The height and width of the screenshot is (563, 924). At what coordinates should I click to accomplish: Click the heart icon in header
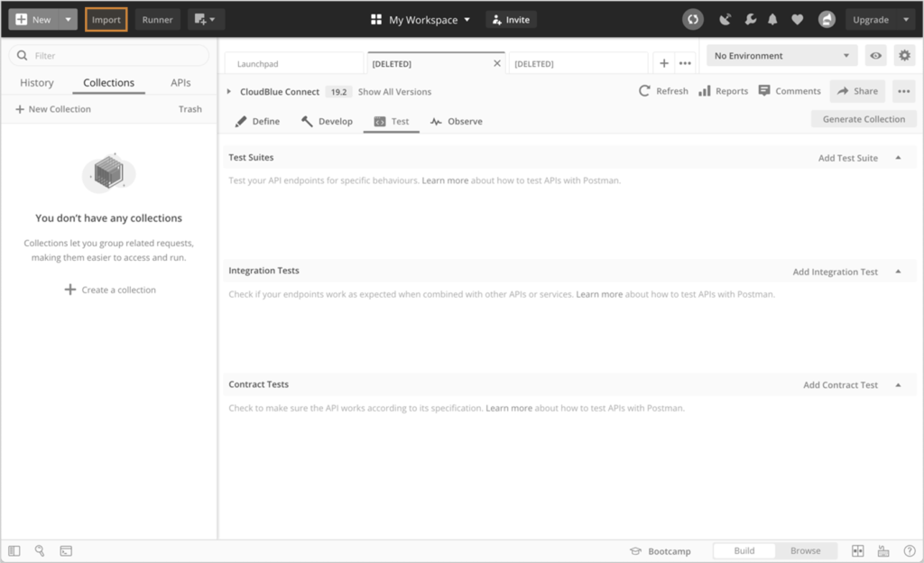tap(798, 20)
